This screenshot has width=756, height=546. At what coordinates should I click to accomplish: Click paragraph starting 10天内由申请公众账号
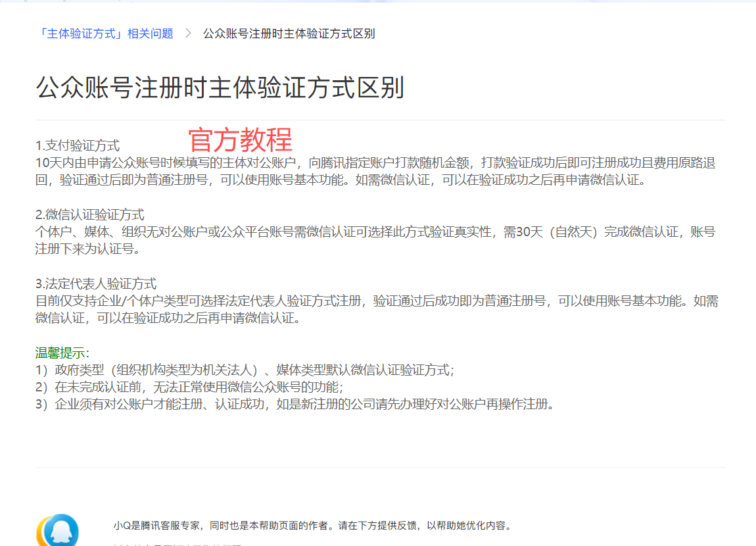click(x=375, y=171)
